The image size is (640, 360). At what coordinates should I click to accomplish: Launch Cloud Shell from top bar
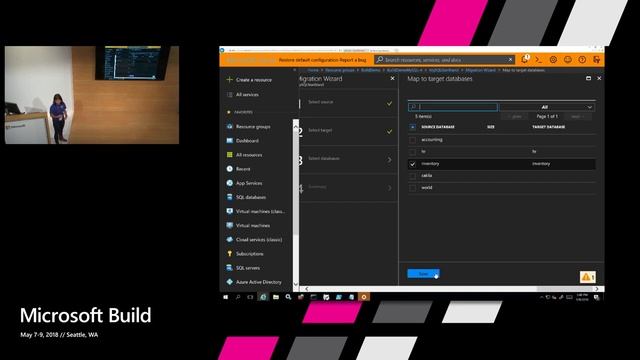(x=539, y=60)
